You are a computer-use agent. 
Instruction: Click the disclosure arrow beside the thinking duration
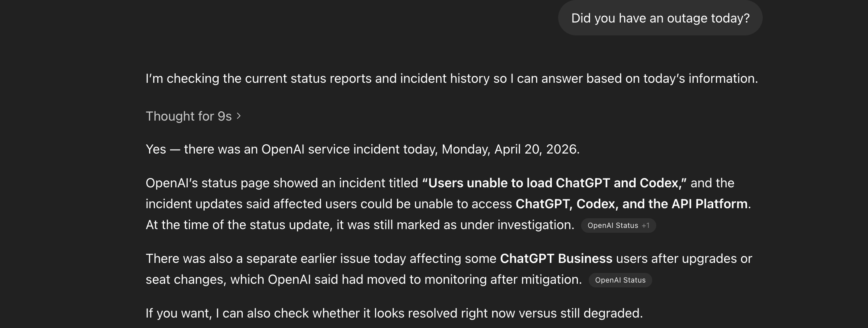pyautogui.click(x=239, y=116)
